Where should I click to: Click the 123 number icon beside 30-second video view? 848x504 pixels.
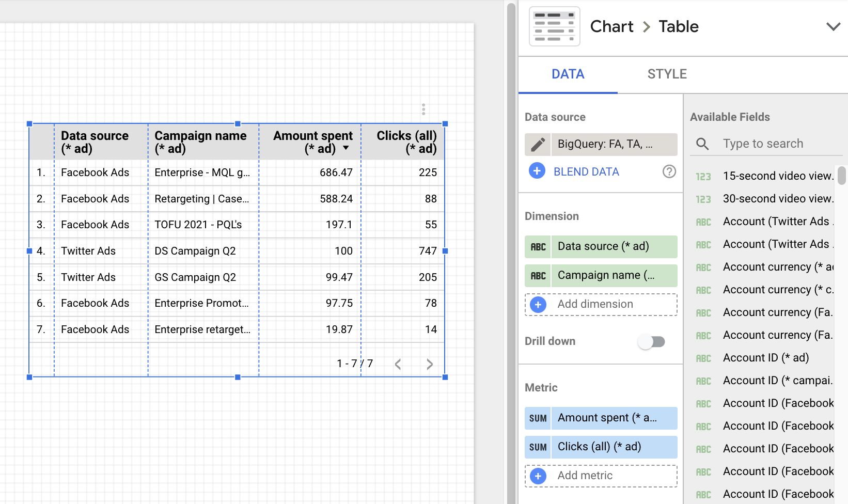(703, 199)
